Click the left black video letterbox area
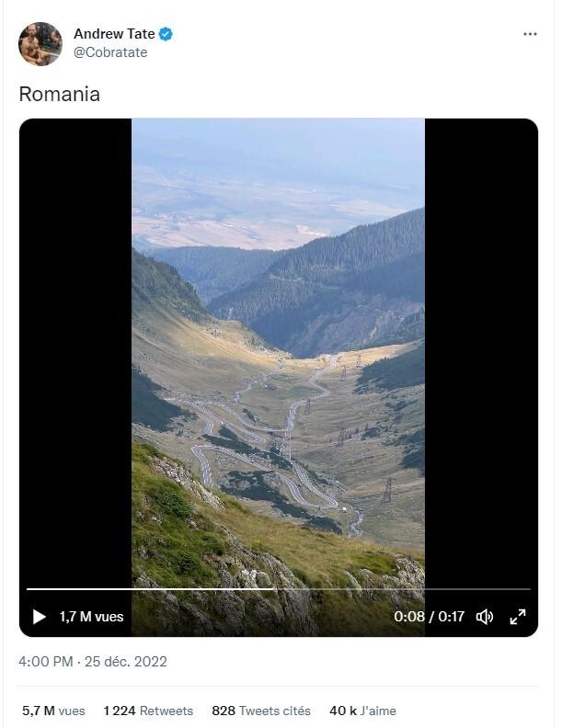This screenshot has height=728, width=562. point(75,353)
